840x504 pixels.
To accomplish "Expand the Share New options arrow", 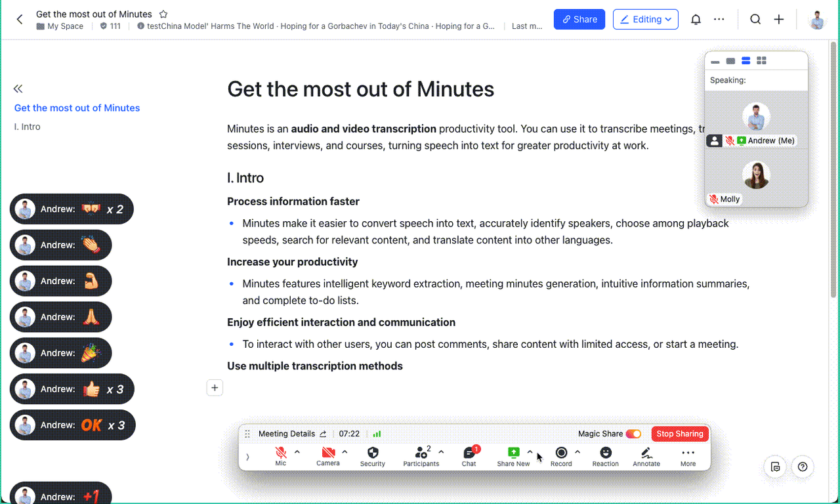I will click(x=530, y=451).
